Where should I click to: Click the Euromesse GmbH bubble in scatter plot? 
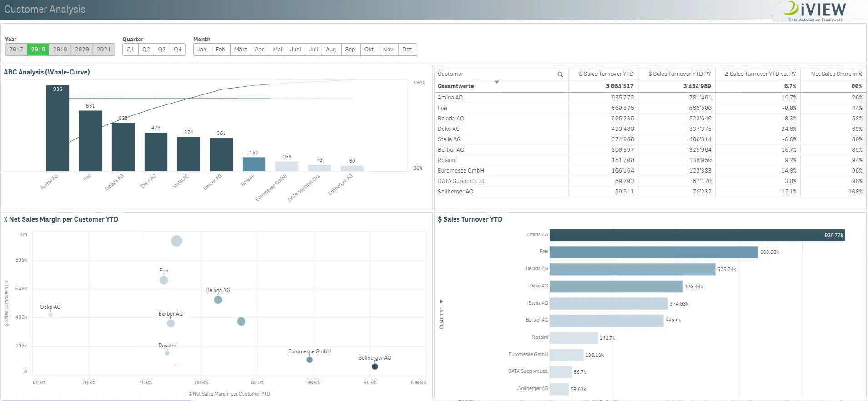(309, 360)
